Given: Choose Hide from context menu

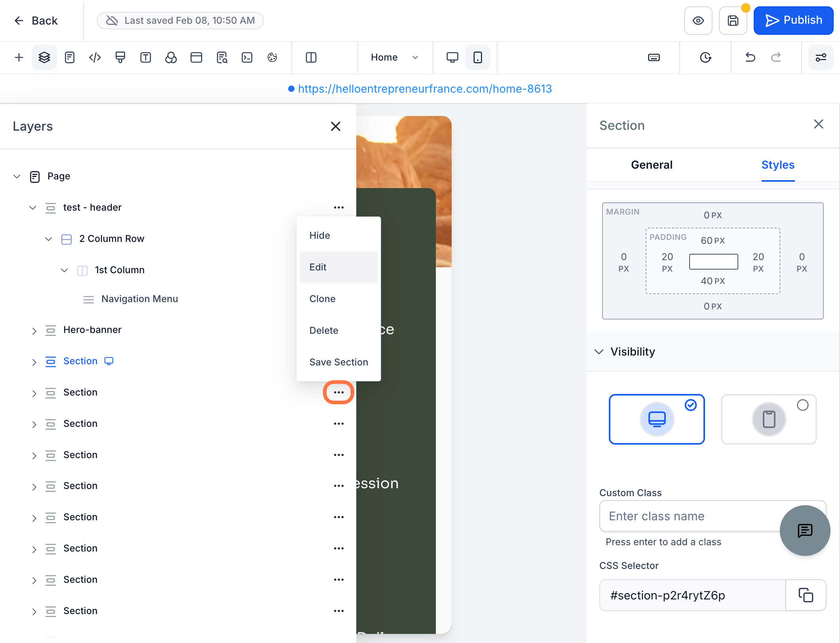Looking at the screenshot, I should point(338,235).
